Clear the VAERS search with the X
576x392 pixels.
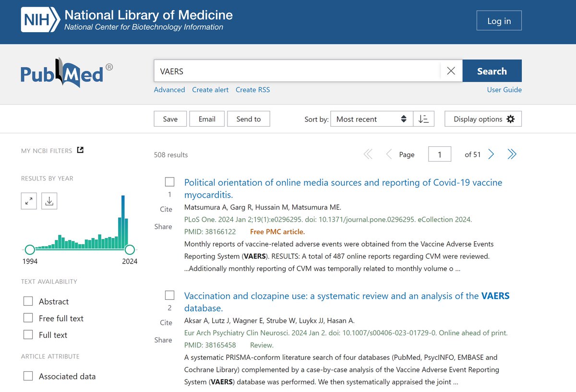(x=451, y=71)
